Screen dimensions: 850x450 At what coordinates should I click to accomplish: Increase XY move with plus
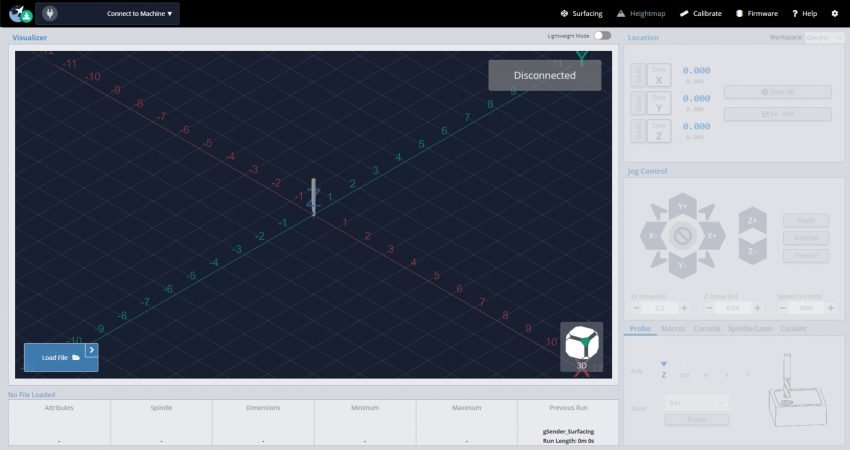684,308
